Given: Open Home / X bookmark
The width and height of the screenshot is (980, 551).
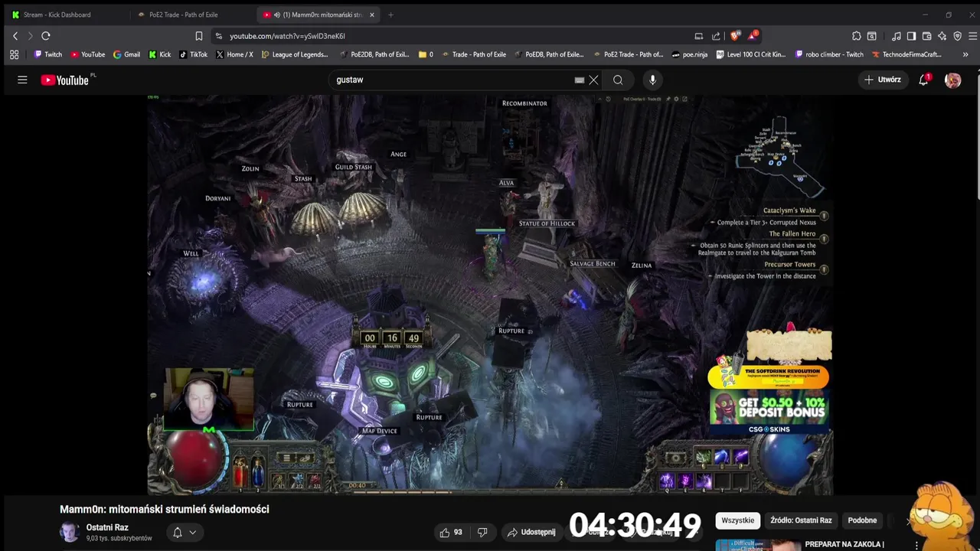Looking at the screenshot, I should click(x=234, y=54).
